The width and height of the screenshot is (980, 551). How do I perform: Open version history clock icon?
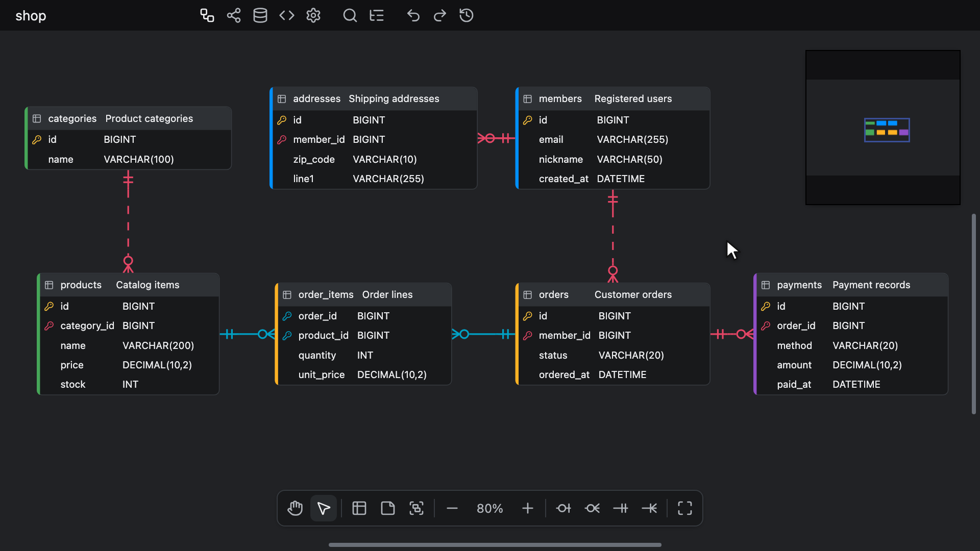(x=467, y=15)
